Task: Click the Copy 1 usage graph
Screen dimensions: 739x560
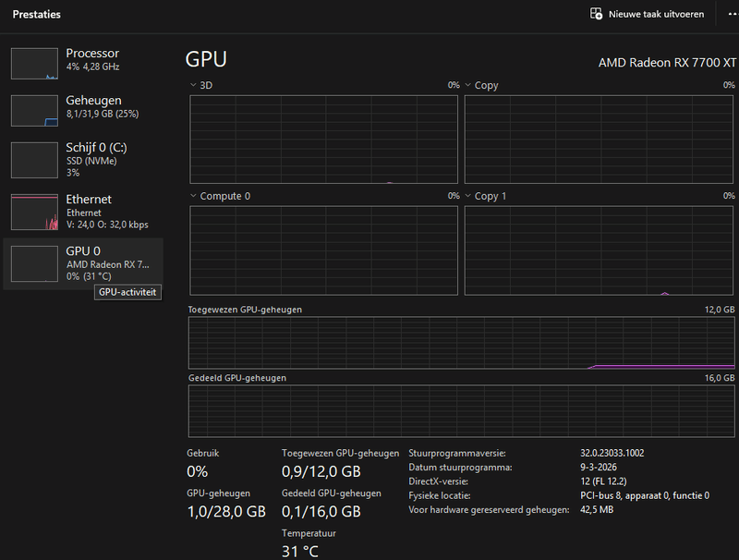Action: tap(599, 250)
